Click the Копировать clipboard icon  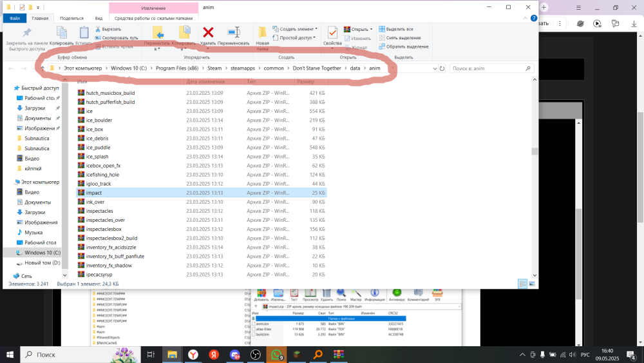coord(62,33)
